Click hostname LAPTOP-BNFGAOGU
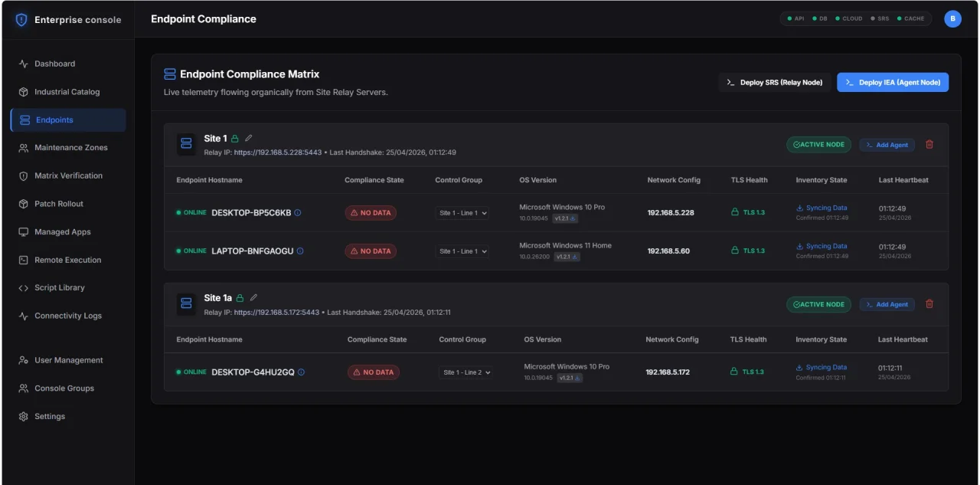Image resolution: width=980 pixels, height=485 pixels. pyautogui.click(x=253, y=251)
